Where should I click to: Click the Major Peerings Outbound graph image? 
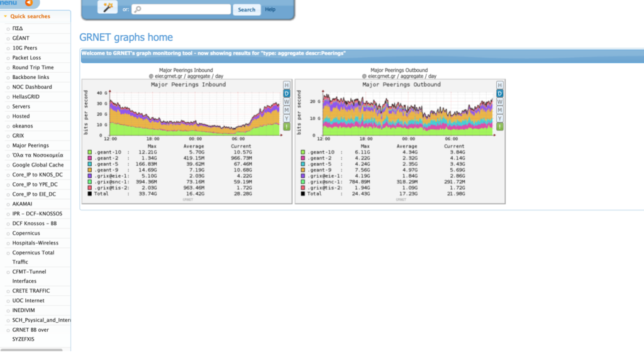[400, 141]
